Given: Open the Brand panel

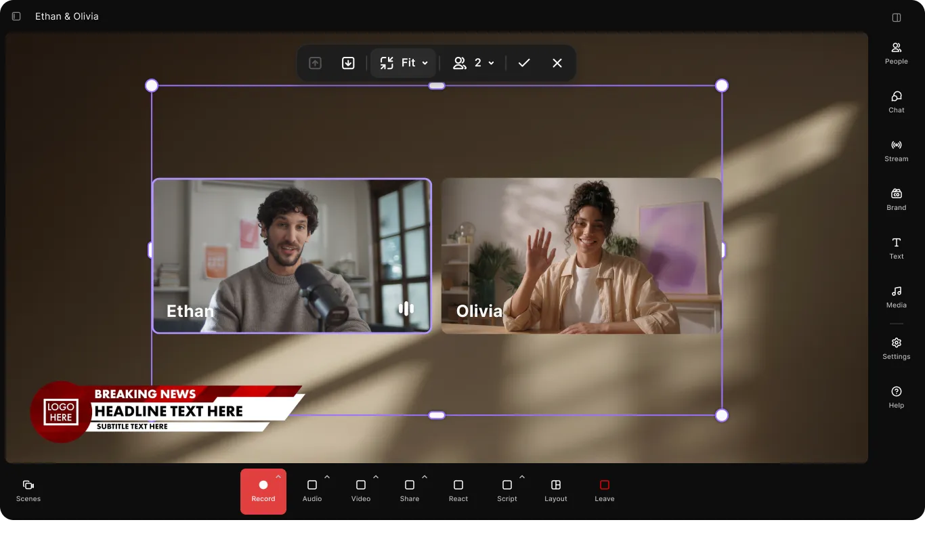Looking at the screenshot, I should pos(896,200).
